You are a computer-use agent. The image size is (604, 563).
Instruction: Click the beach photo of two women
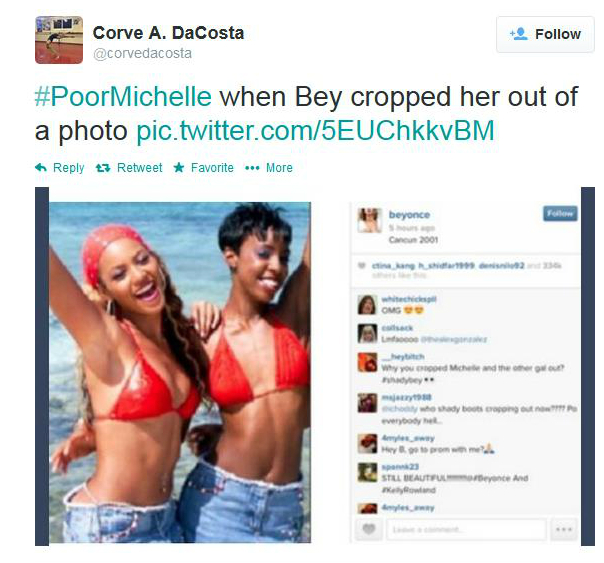coord(180,372)
